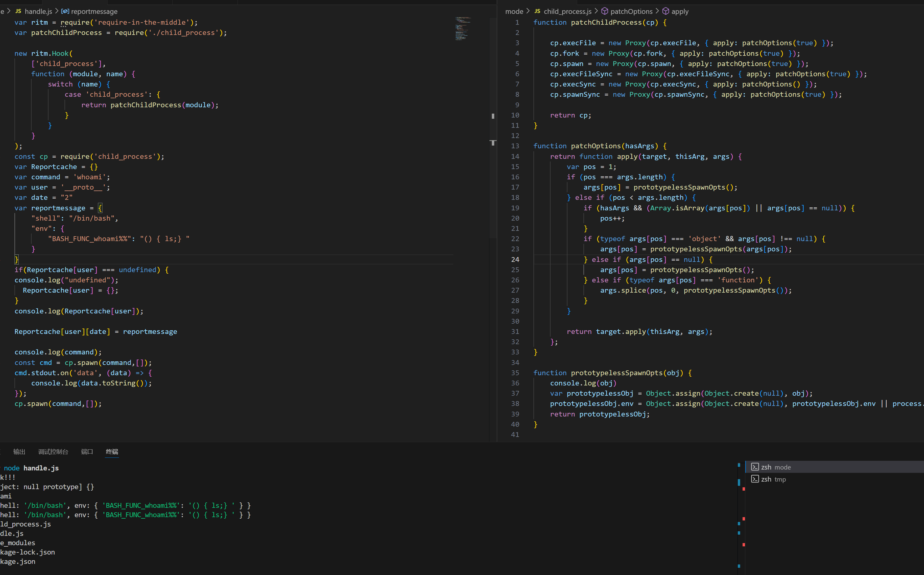
Task: Click 'Reportcache[user][date] = reportmessage' line
Action: tap(96, 331)
